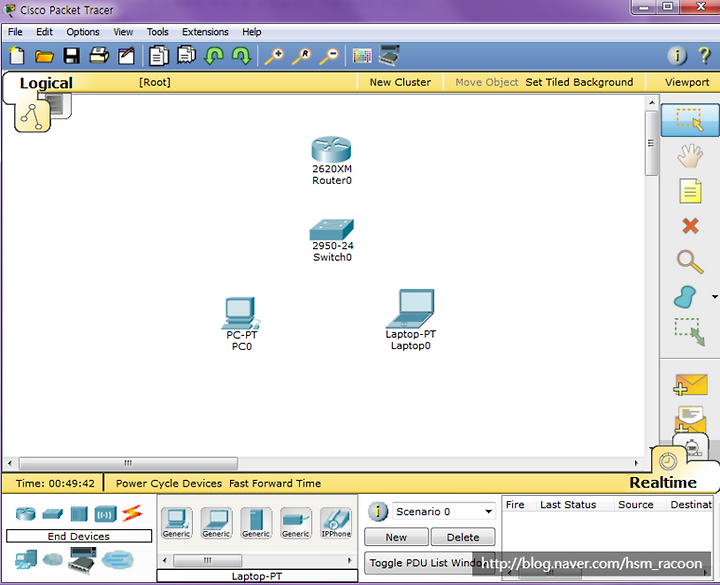Click the network information icon
This screenshot has width=720, height=585.
pyautogui.click(x=677, y=56)
